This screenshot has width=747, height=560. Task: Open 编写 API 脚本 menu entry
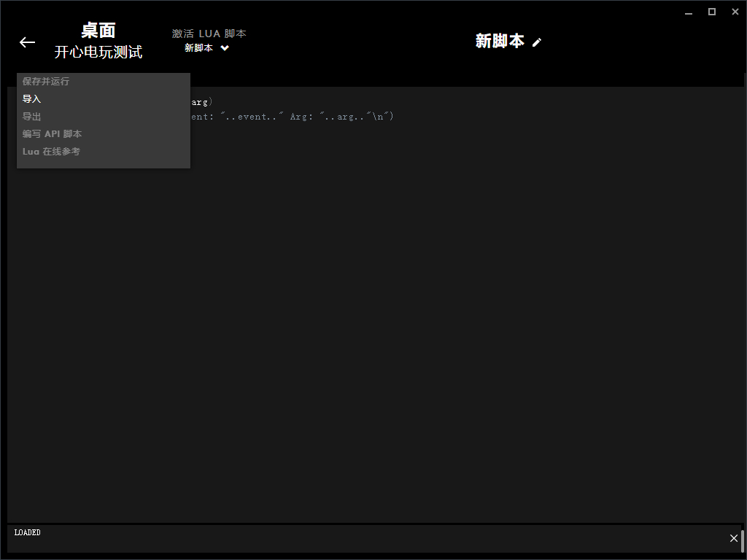pyautogui.click(x=53, y=134)
